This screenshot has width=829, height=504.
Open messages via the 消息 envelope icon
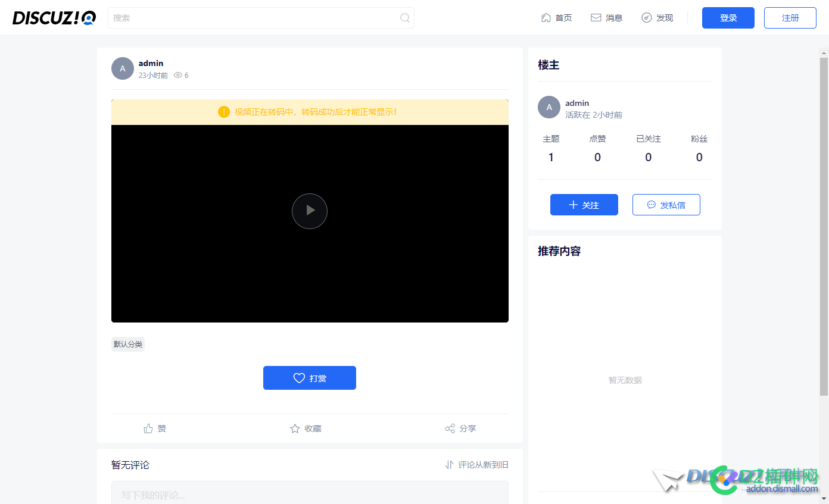point(596,17)
